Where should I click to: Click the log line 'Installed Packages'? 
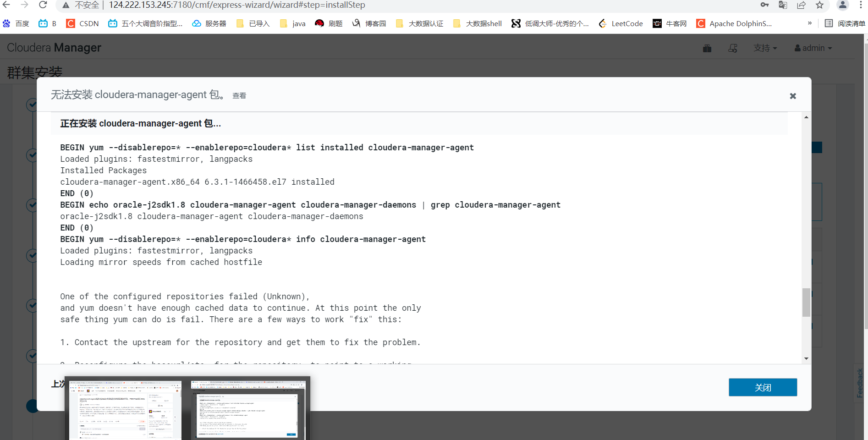(104, 170)
